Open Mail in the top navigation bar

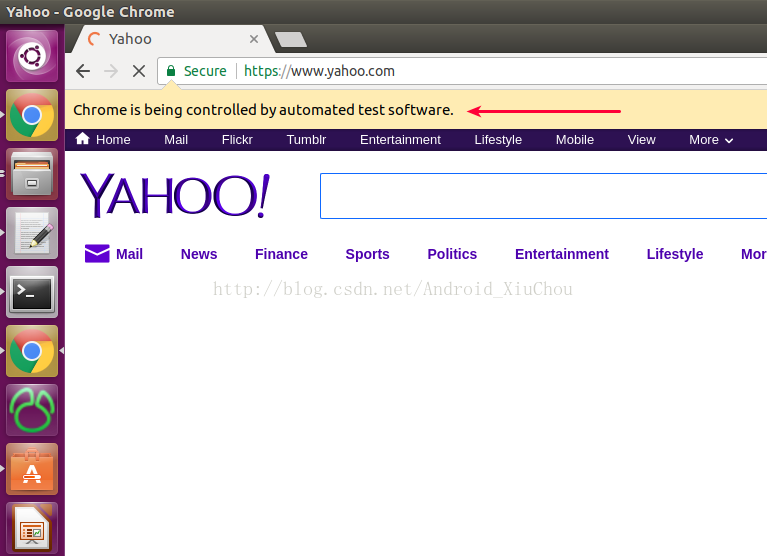(x=176, y=140)
